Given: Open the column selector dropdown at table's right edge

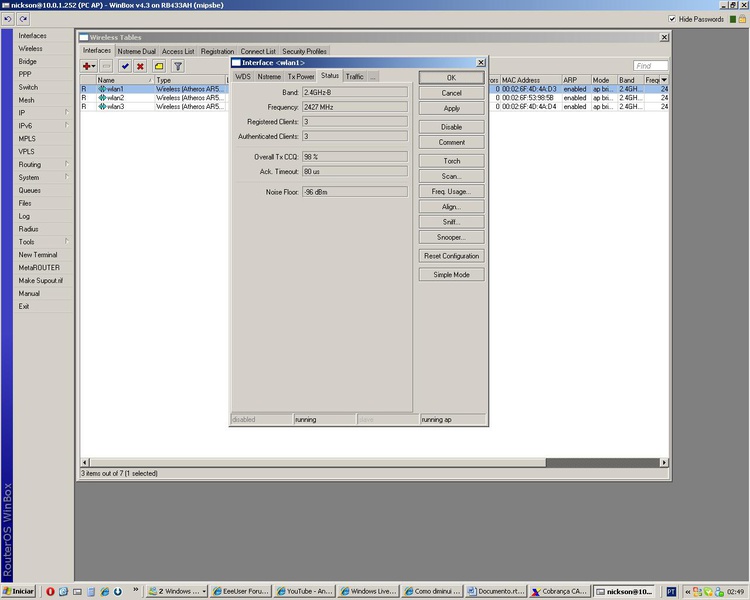Looking at the screenshot, I should pos(664,80).
